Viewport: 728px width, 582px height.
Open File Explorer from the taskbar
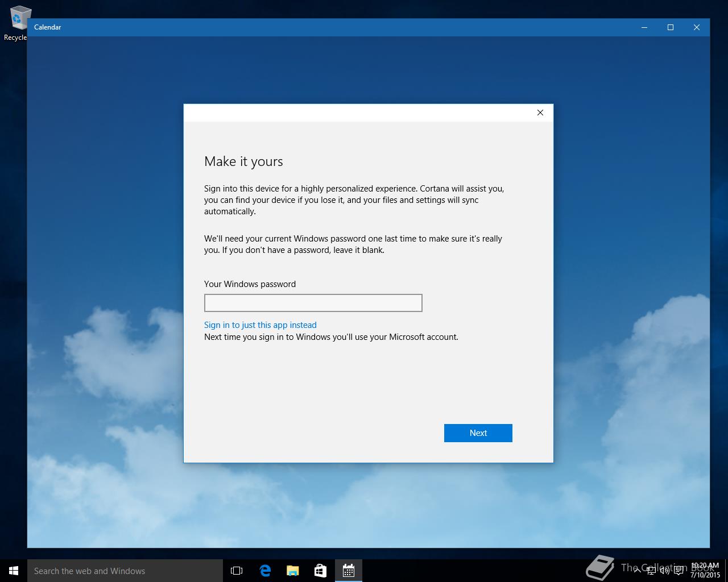292,571
